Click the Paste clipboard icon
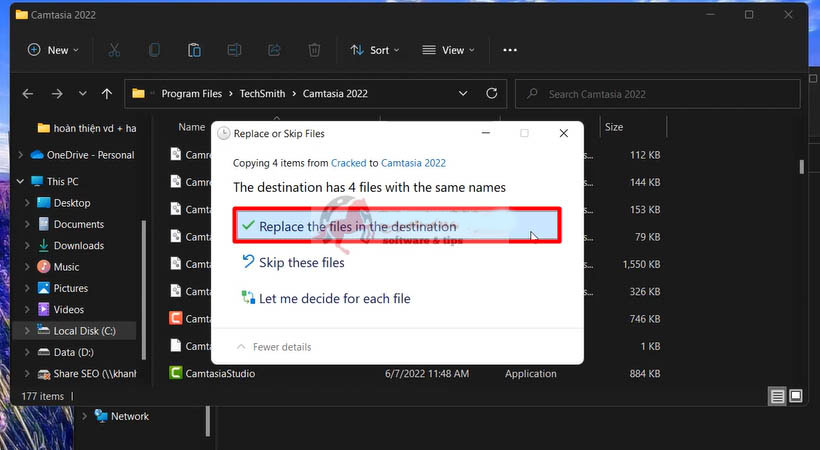Screen dimensions: 820x450 click(194, 50)
